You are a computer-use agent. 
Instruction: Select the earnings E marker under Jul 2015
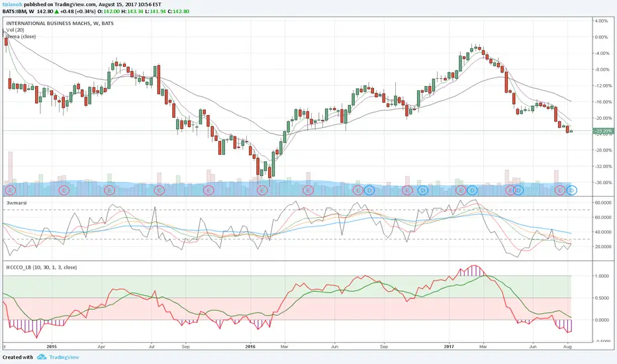(159, 191)
